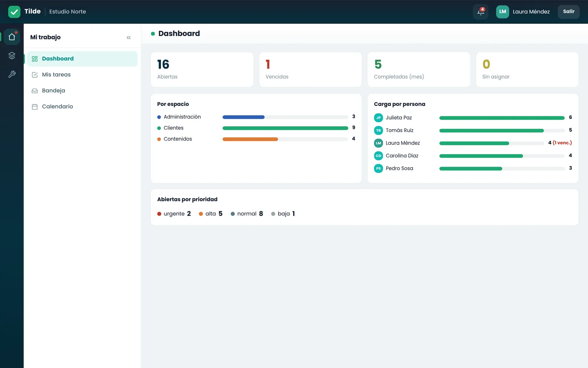Open Calendario in the sidebar
The width and height of the screenshot is (588, 368).
82,106
